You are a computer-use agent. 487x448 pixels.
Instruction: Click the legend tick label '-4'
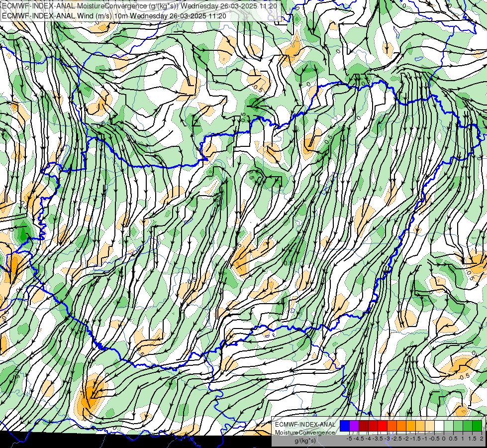[368, 439]
